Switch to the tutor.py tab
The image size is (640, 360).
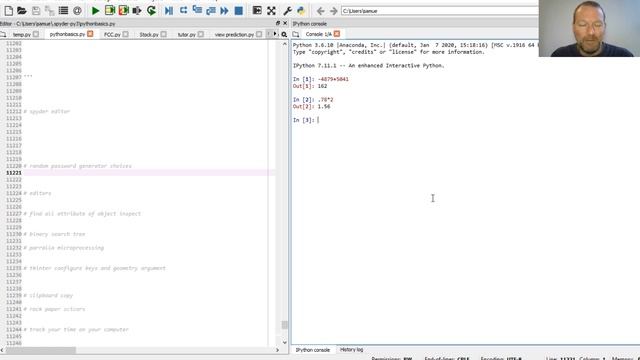[187, 35]
